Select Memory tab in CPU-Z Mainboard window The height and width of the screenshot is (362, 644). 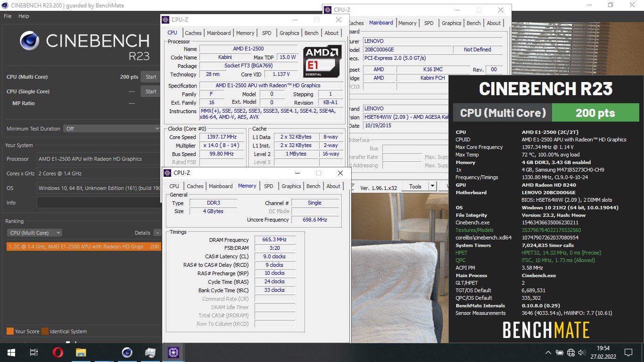(x=407, y=23)
